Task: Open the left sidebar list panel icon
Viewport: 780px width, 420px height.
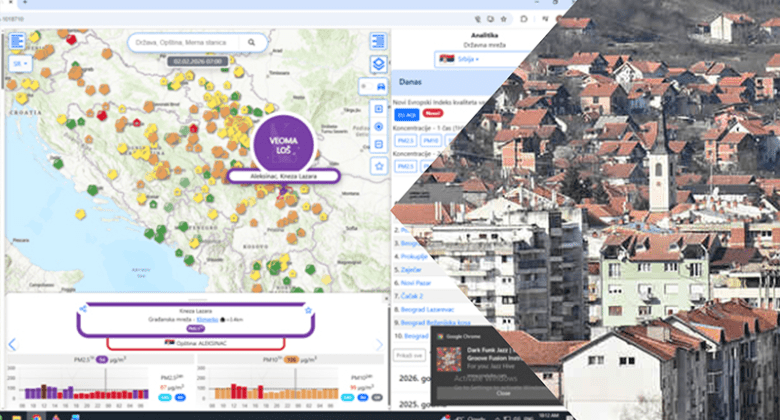Action: point(18,41)
